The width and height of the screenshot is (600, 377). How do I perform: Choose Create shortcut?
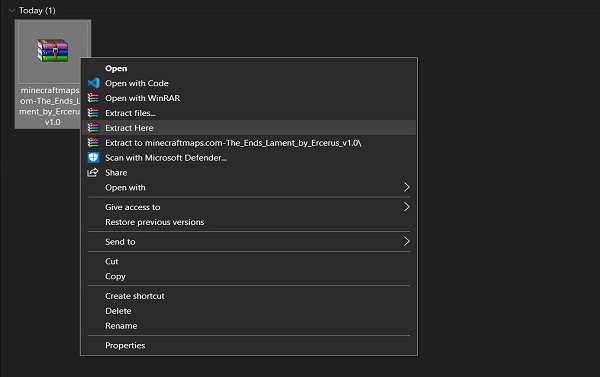point(249,296)
